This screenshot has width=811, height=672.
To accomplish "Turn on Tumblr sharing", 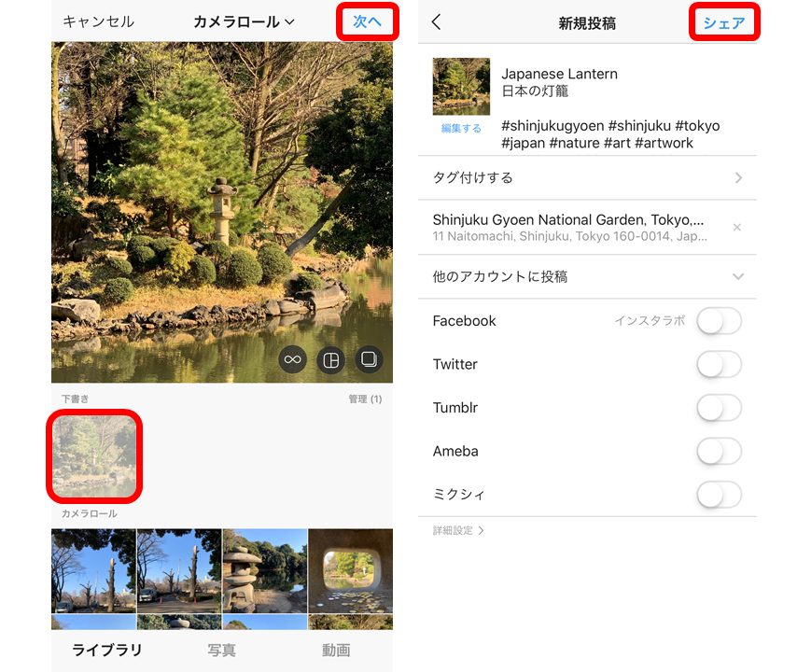I will pyautogui.click(x=719, y=408).
